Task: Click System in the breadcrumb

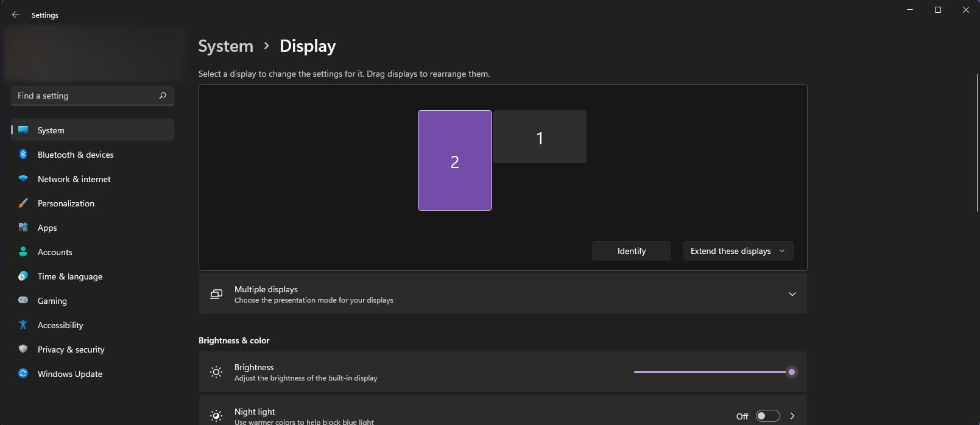Action: click(225, 46)
